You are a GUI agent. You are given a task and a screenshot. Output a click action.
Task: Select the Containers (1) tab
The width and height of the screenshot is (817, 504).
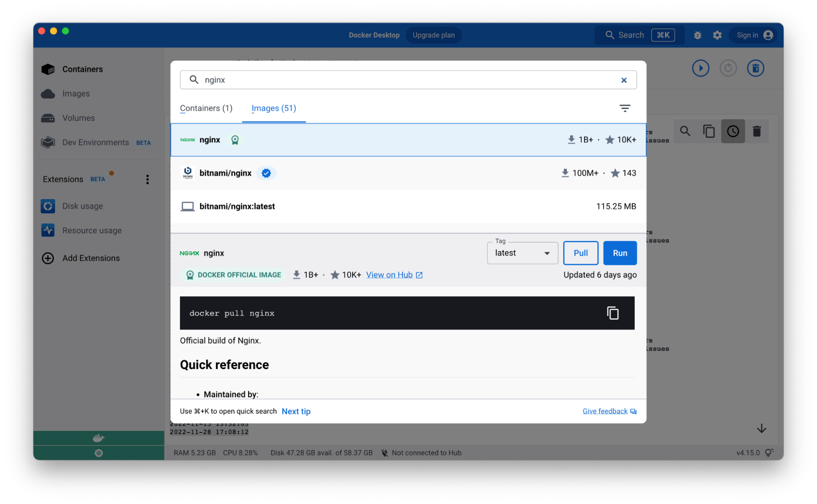[206, 108]
